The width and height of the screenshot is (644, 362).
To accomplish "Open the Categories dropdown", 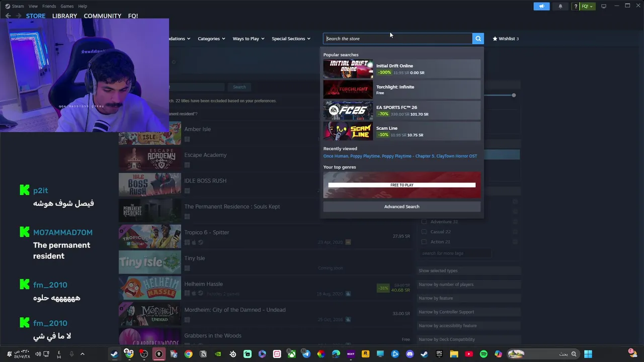I will [x=211, y=39].
